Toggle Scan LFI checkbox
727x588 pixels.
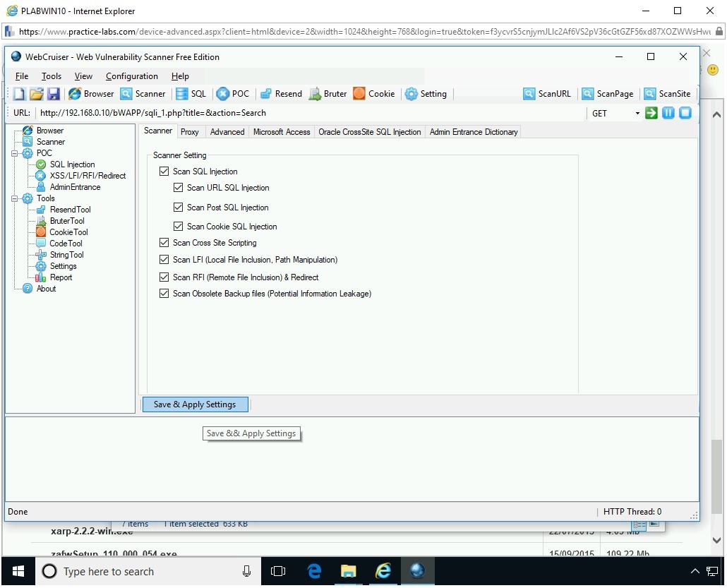[164, 260]
